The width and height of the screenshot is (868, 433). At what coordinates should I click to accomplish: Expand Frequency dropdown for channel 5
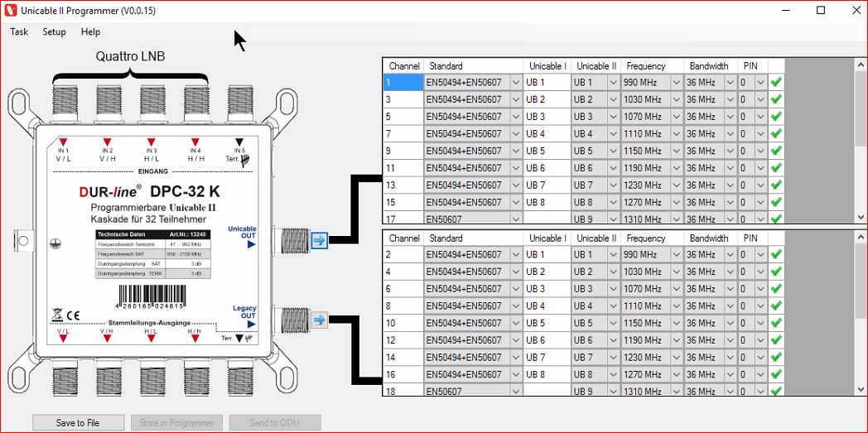(x=676, y=117)
